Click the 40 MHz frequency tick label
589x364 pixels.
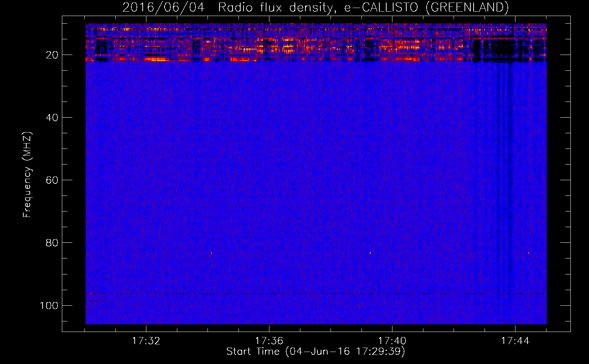52,118
